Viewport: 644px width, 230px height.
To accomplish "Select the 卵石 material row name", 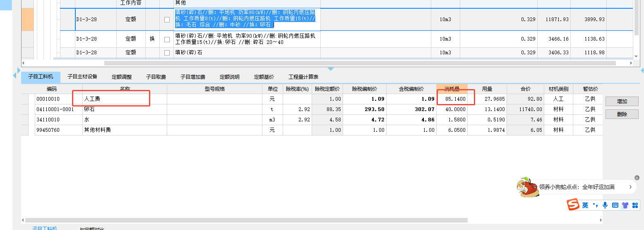I will 125,109.
